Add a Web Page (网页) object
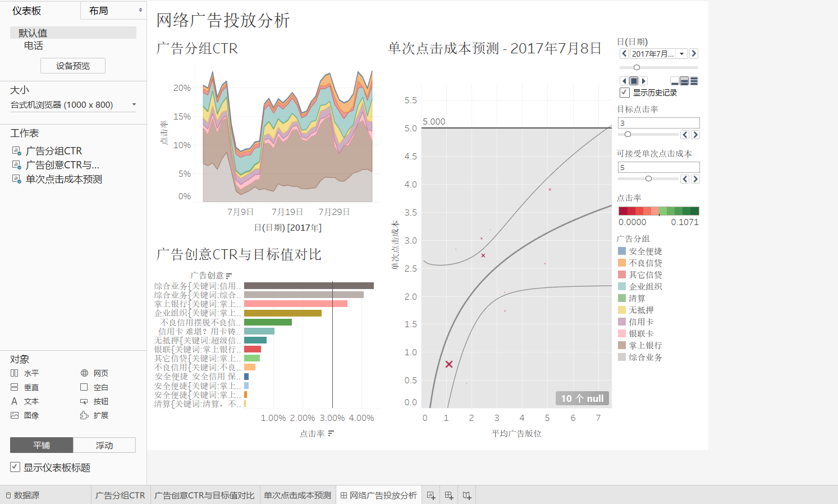Screen dimensions: 838x504 94,373
